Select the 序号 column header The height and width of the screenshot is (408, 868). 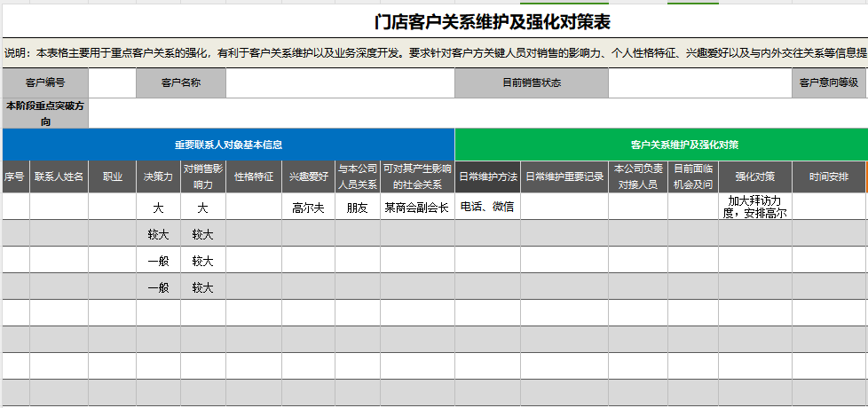click(15, 177)
